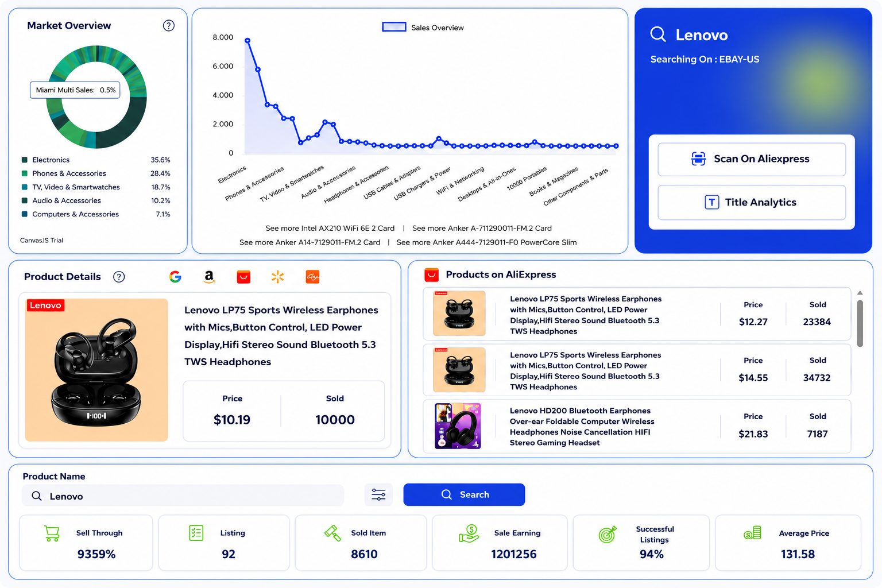Image resolution: width=882 pixels, height=588 pixels.
Task: Open the Product Details help icon
Action: (119, 277)
